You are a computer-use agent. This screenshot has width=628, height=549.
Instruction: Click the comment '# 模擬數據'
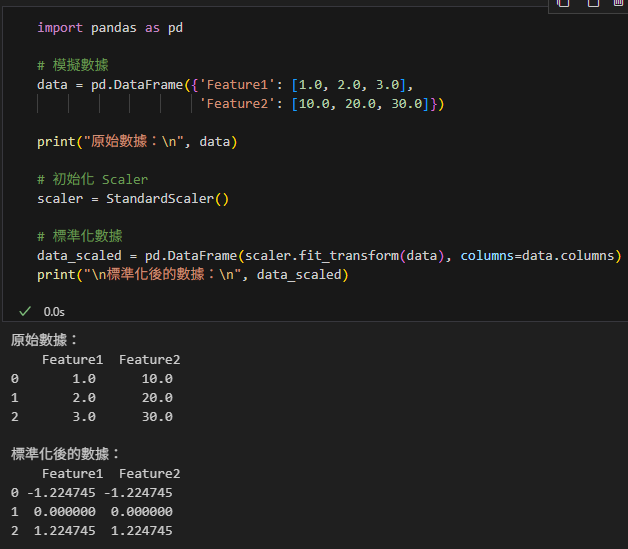(72, 65)
